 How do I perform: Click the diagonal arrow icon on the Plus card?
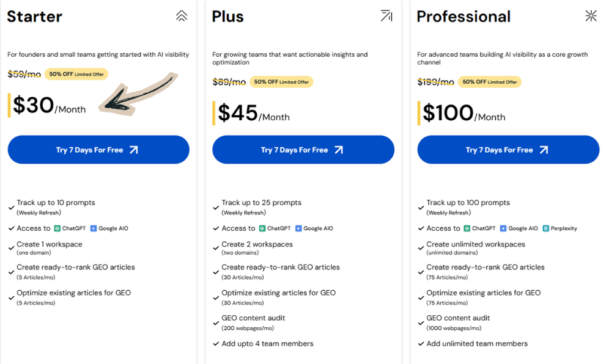point(386,16)
